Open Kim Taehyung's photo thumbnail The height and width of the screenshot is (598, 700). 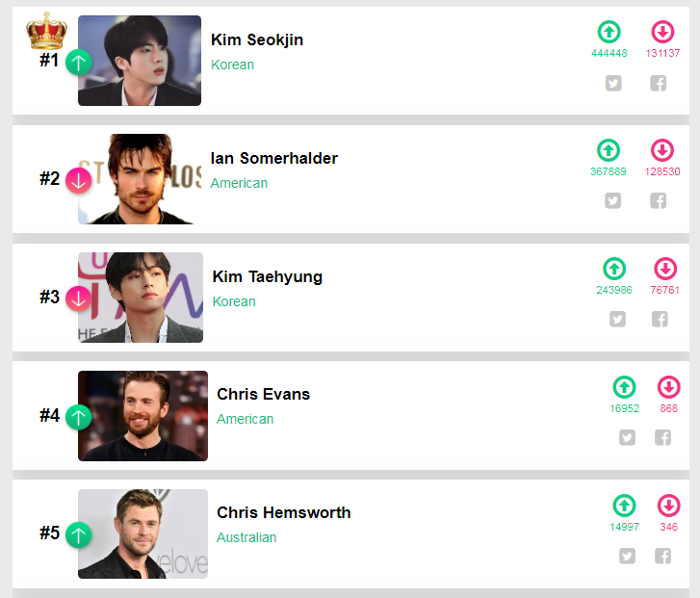click(x=141, y=298)
